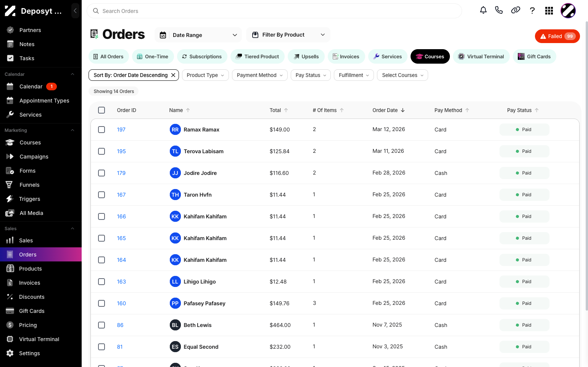This screenshot has height=367, width=588.
Task: Open order 164 link
Action: 121,260
